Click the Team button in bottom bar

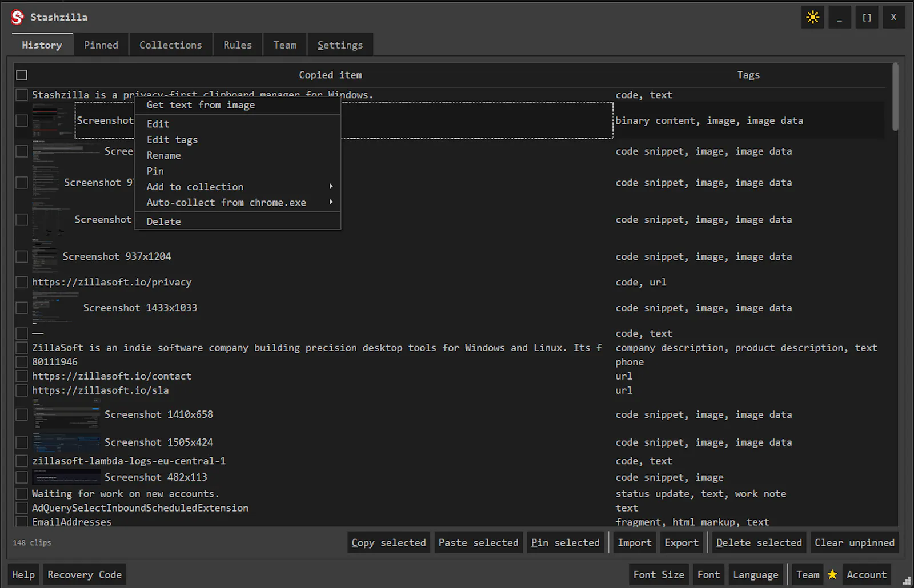pyautogui.click(x=808, y=575)
